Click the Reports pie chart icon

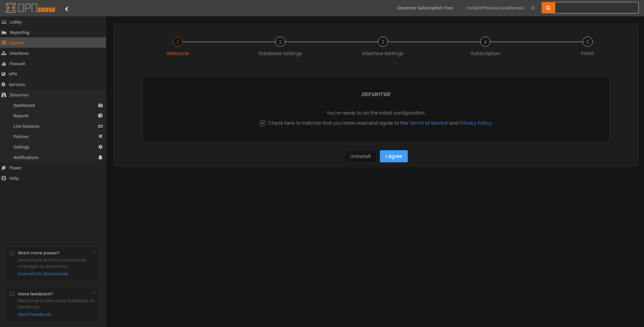click(100, 116)
